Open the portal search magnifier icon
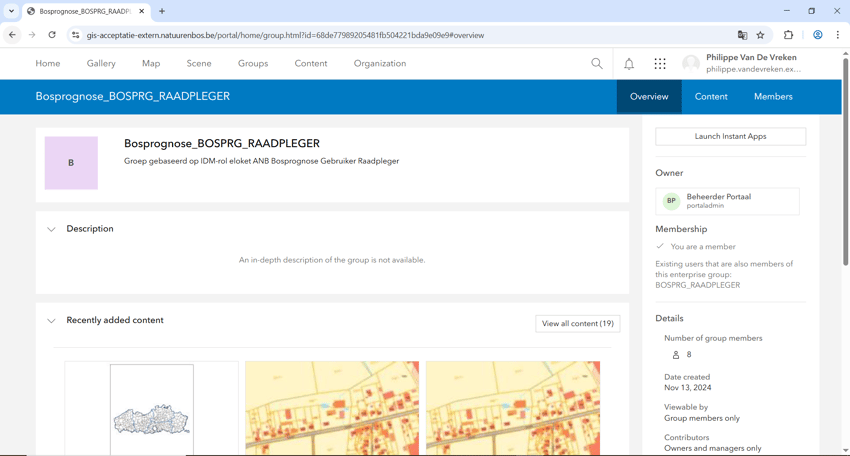This screenshot has height=456, width=850. 597,63
